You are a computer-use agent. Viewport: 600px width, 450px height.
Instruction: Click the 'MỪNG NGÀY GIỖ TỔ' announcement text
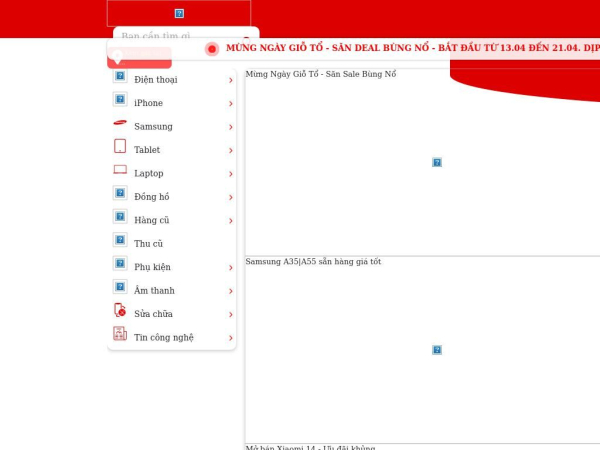coord(412,48)
